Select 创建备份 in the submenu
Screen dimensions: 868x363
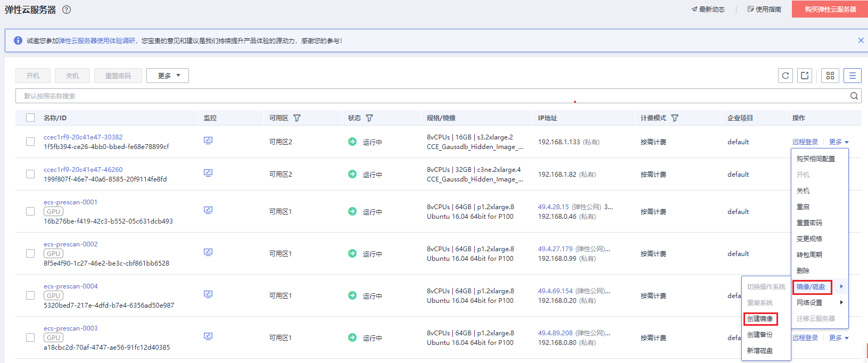pyautogui.click(x=760, y=335)
